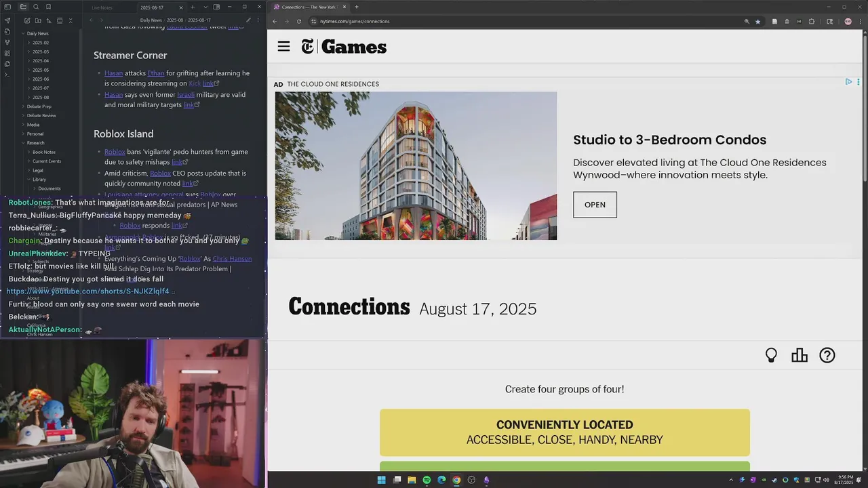Open the Spotify taskbar icon

tap(427, 480)
